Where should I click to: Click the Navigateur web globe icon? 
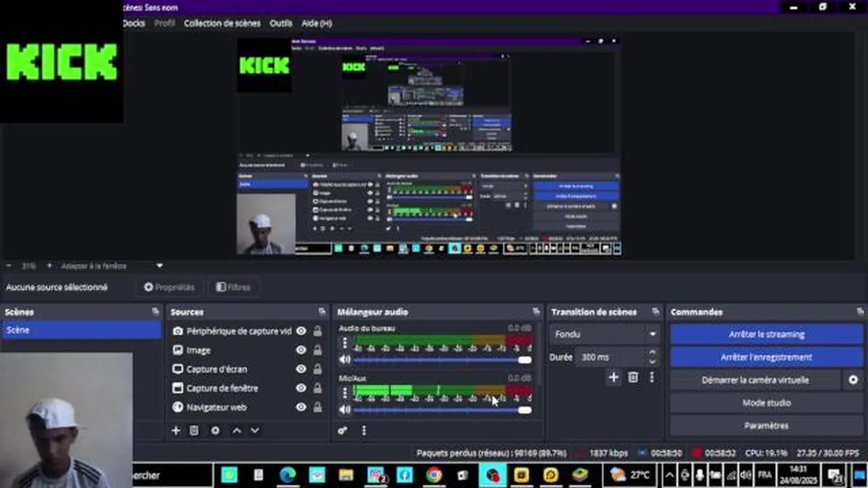178,407
